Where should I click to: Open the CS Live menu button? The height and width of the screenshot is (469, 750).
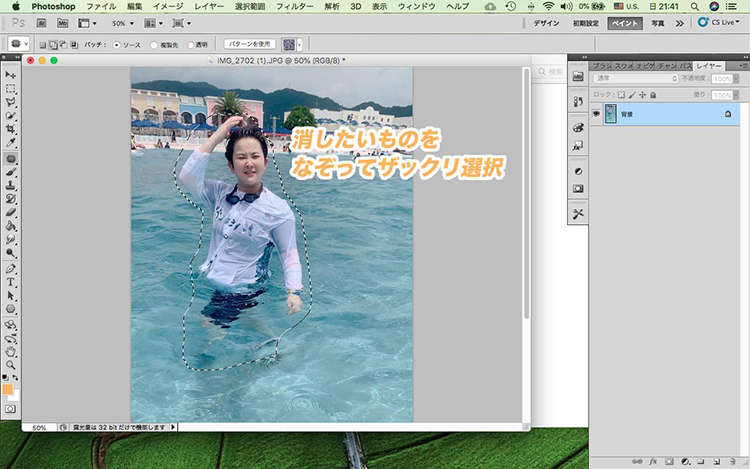pos(719,22)
